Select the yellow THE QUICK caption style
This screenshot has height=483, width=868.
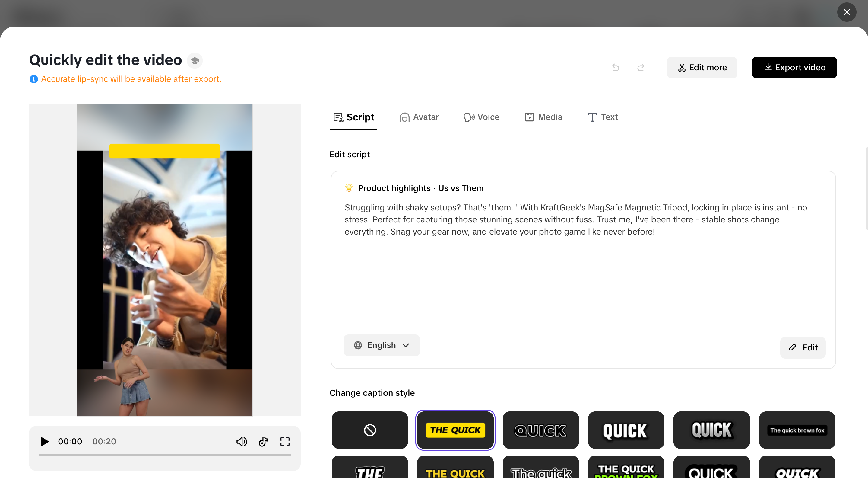455,430
